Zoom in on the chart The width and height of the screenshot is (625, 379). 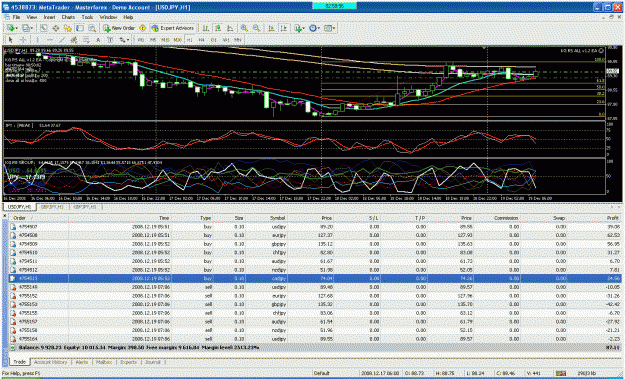(244, 28)
